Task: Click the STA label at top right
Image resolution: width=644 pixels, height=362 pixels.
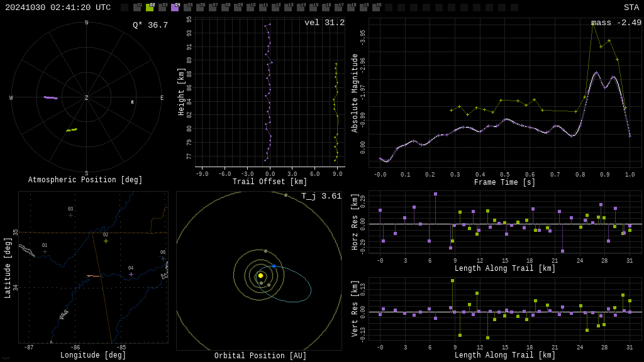Action: click(x=631, y=8)
